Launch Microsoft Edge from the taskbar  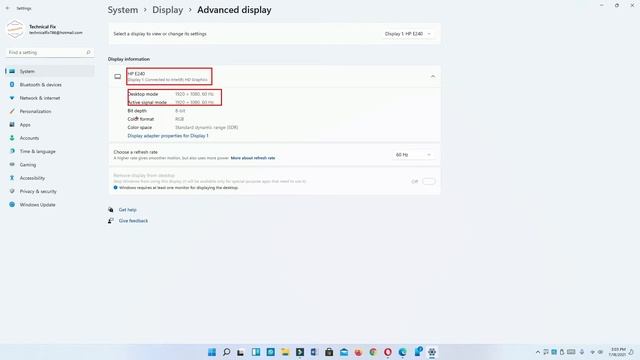click(402, 352)
